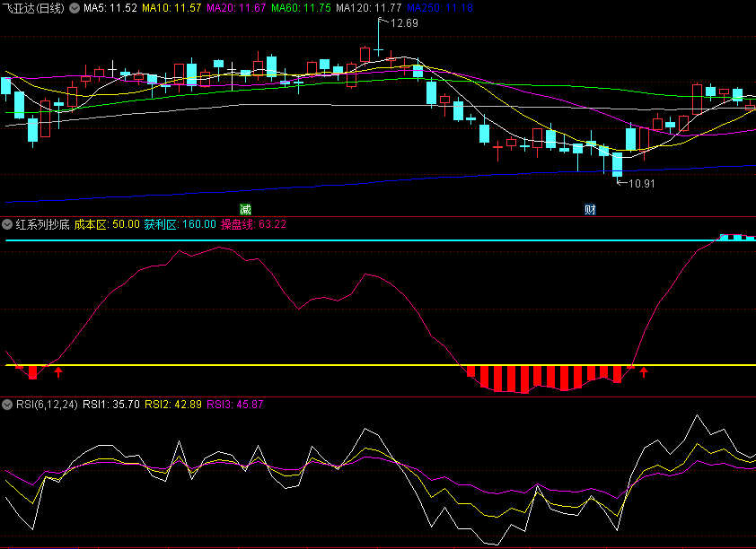
Task: Click the 10.91 low price label
Action: click(x=642, y=184)
